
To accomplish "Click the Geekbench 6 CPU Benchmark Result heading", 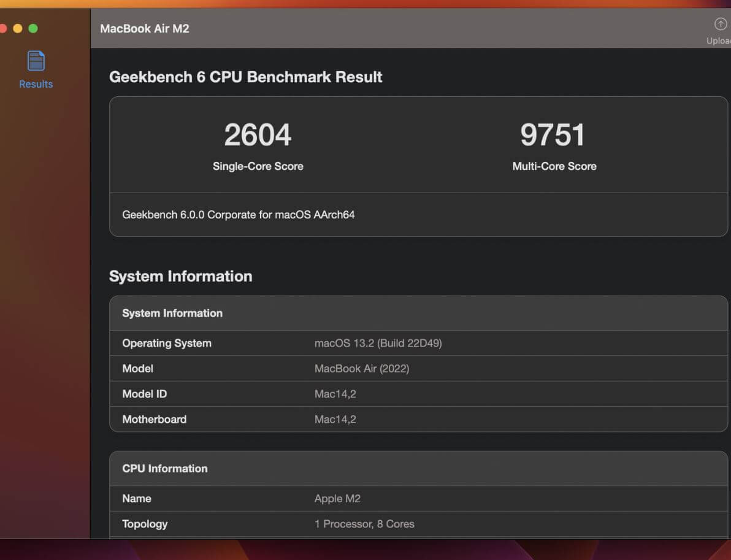I will coord(246,77).
